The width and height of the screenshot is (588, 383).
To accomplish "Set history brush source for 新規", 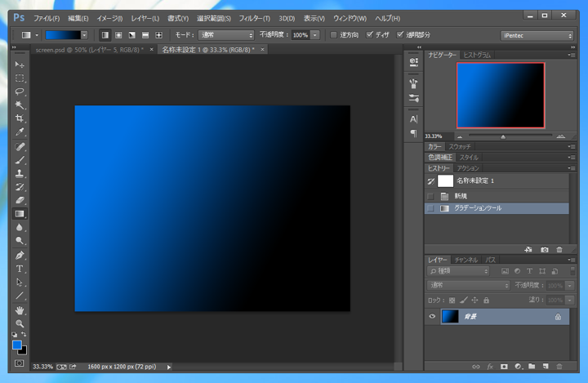I will click(x=430, y=196).
